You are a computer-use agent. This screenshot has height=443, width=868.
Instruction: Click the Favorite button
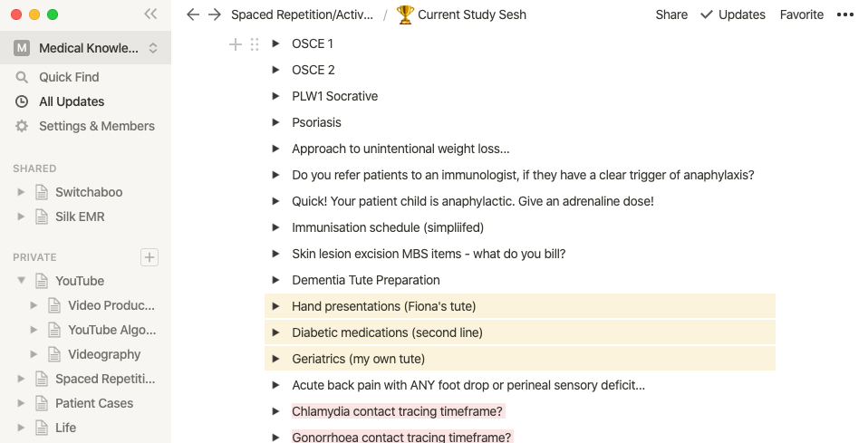(802, 14)
